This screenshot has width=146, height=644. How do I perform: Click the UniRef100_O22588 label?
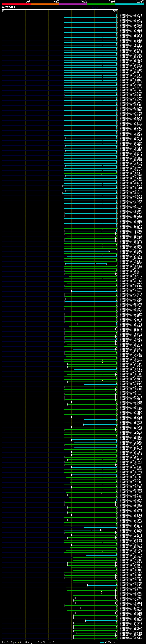point(131,246)
